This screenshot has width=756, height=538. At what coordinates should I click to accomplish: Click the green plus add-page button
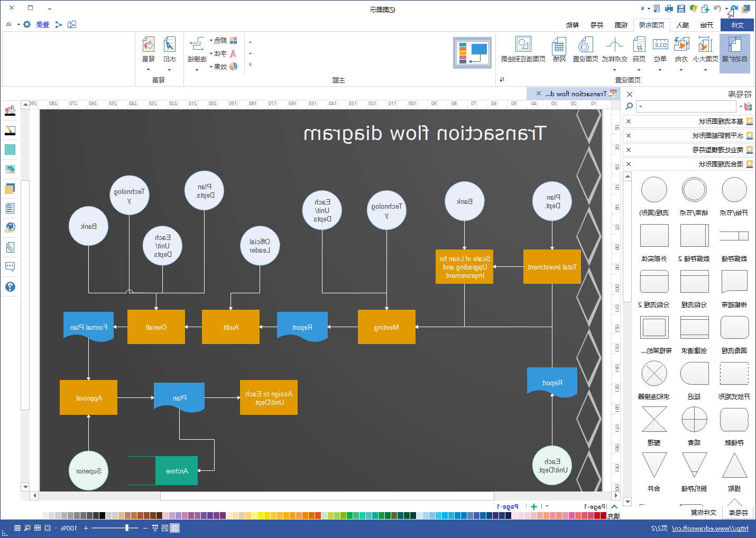click(x=534, y=506)
